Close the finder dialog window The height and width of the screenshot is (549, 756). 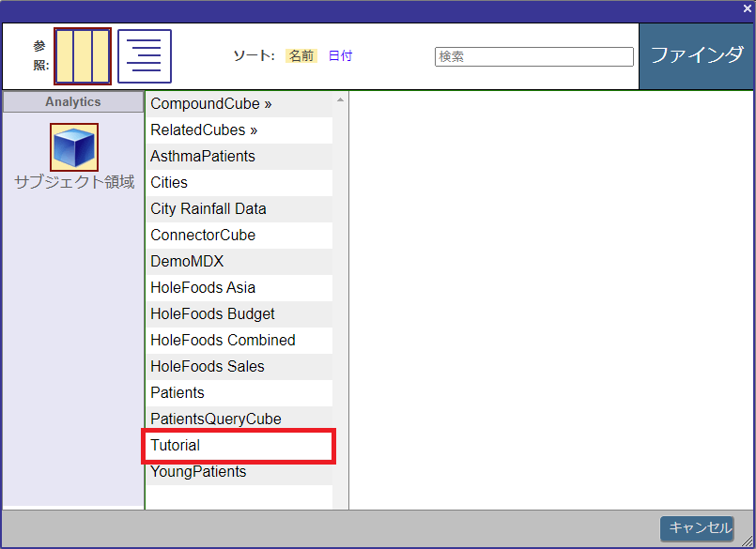(748, 8)
